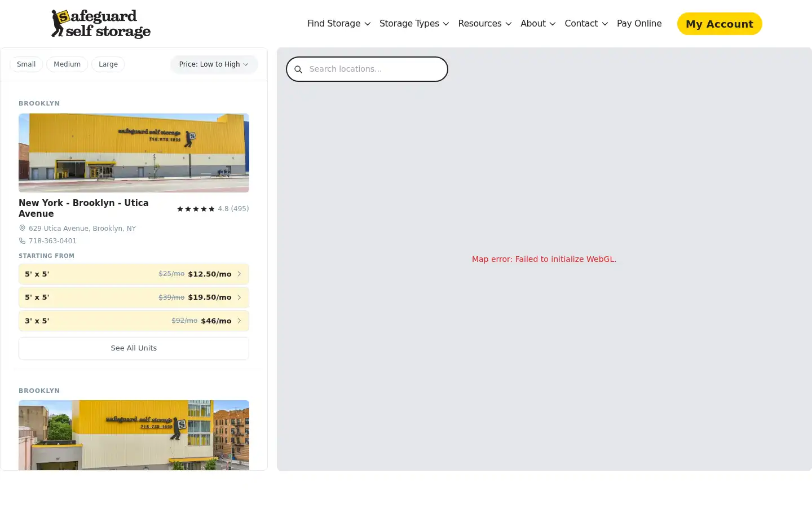Click the map pin icon beside 629 Utica Avenue
This screenshot has height=508, width=812.
click(22, 228)
